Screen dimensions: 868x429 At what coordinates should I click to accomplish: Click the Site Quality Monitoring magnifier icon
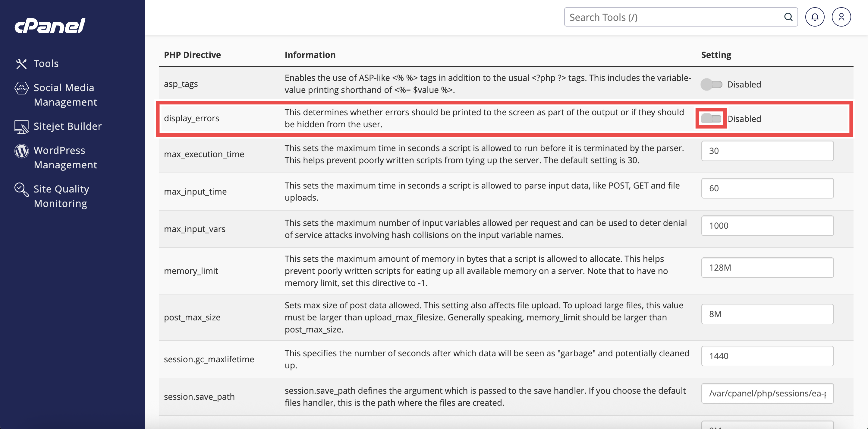point(21,189)
